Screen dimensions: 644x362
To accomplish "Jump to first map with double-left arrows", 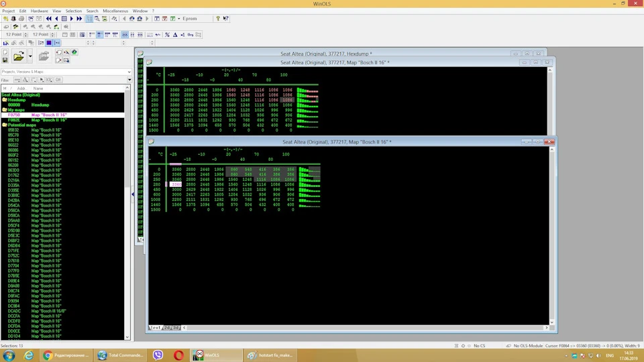I will click(x=48, y=19).
